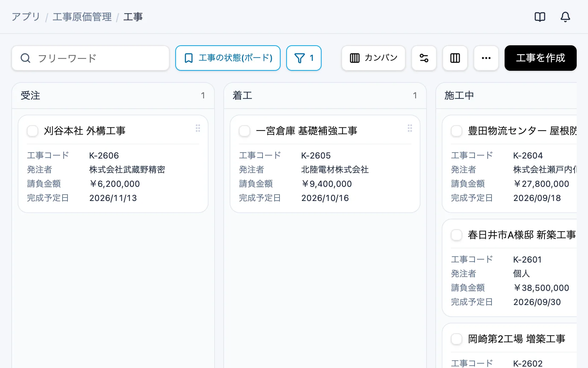
Task: Open the 春日井市A様邸 新築工事 card title
Action: [x=522, y=235]
